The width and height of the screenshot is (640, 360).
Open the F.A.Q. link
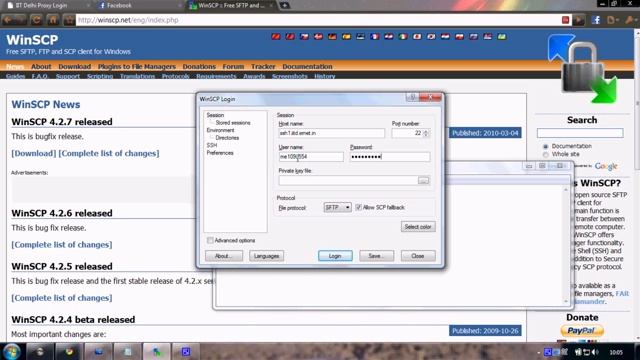point(40,76)
